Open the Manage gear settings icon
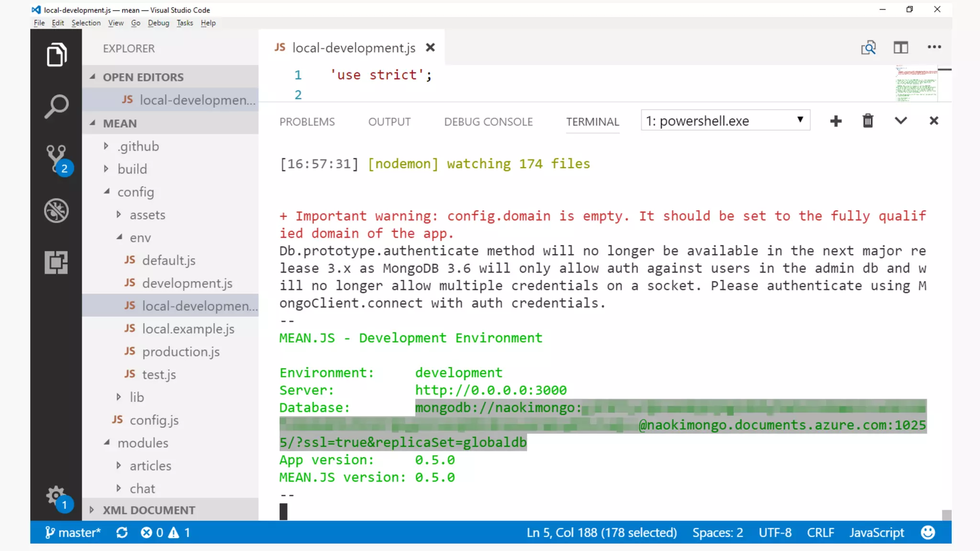Viewport: 980px width, 551px height. click(x=56, y=496)
